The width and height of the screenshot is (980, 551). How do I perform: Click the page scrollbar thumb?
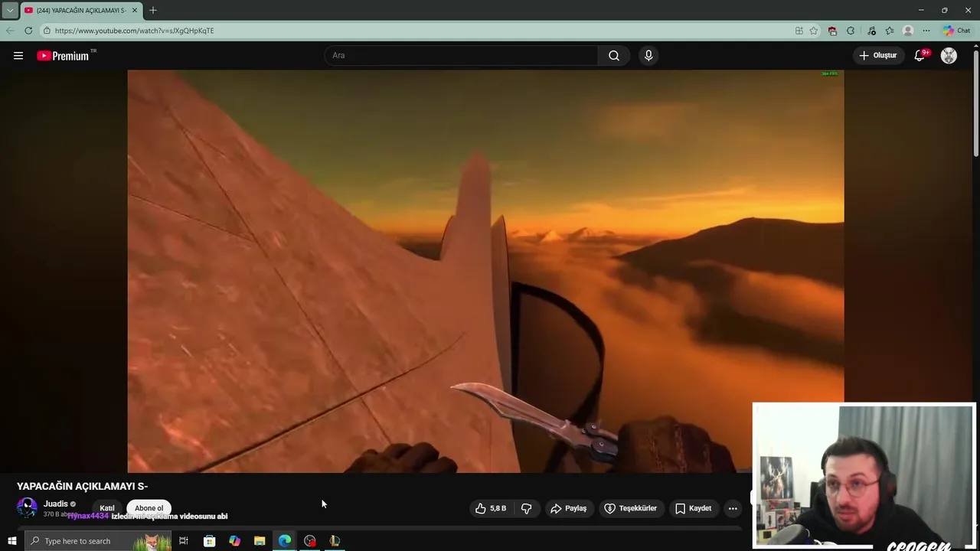pos(975,103)
